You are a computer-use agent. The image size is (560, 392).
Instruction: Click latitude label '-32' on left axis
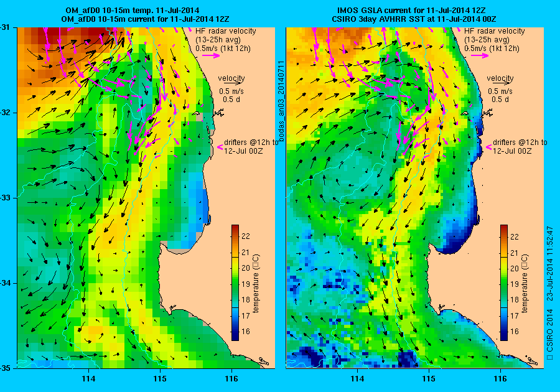pyautogui.click(x=4, y=113)
